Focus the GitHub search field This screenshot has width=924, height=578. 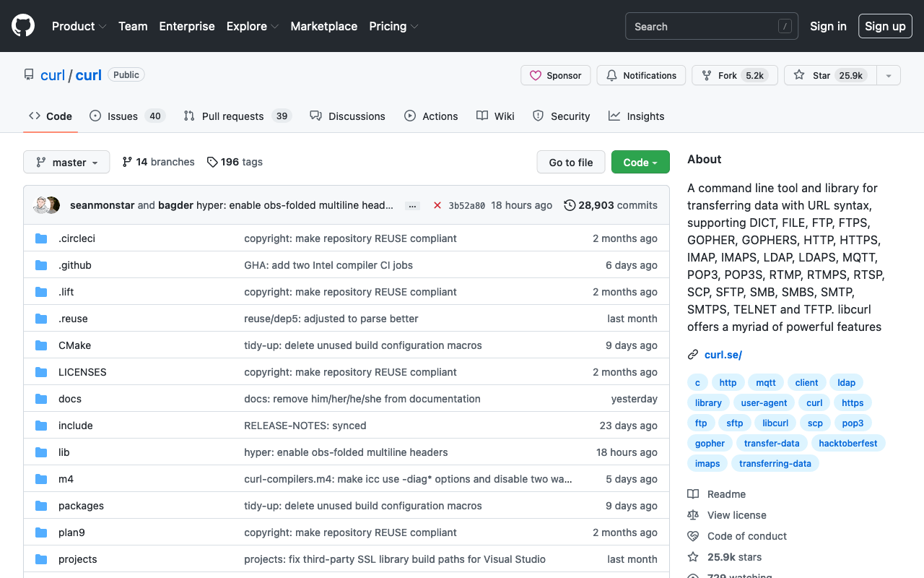click(712, 26)
